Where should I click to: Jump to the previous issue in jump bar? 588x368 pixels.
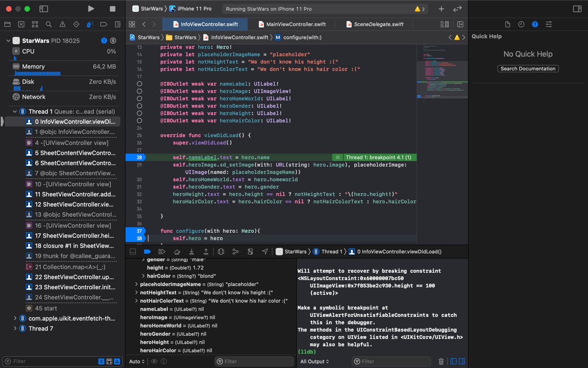[450, 37]
